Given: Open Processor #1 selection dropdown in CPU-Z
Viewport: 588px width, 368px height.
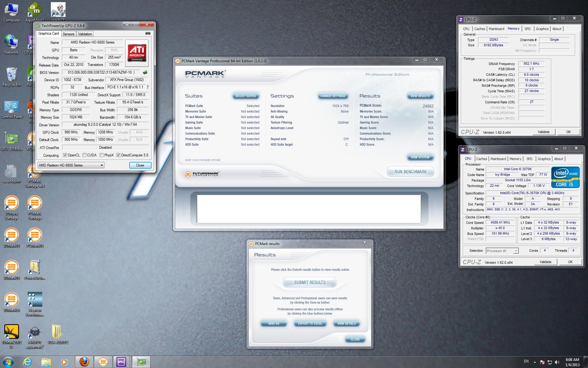Looking at the screenshot, I should [502, 251].
